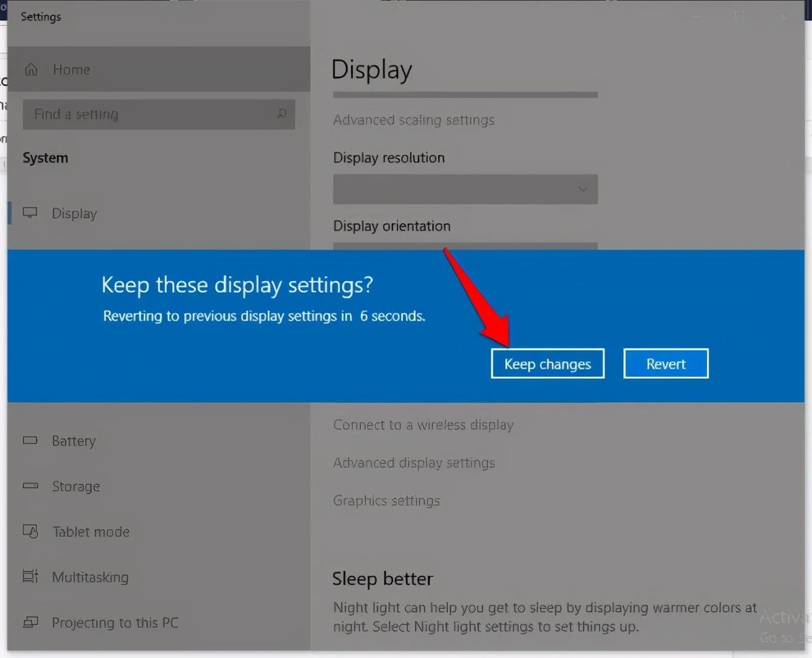Expand the Display orientation dropdown
Viewport: 812px width, 658px height.
coord(465,246)
